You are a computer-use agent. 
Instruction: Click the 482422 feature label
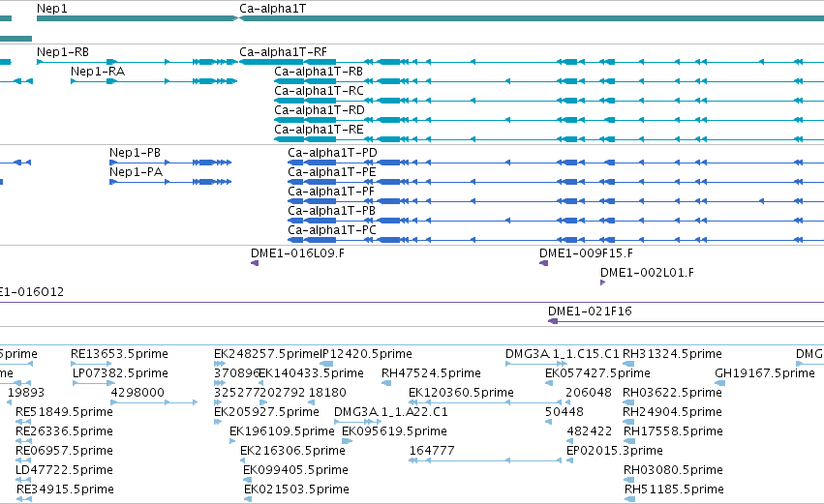pos(590,431)
